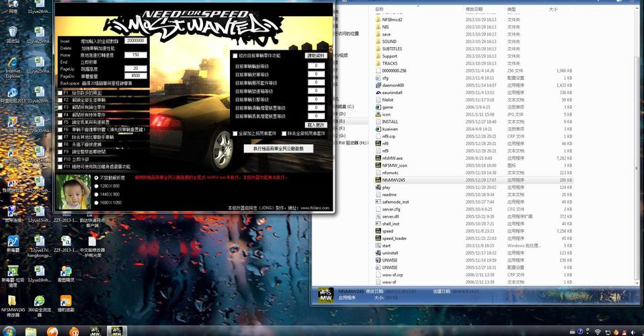
Task: Check 全部加上拓荒者套件 checkbox
Action: [x=235, y=134]
